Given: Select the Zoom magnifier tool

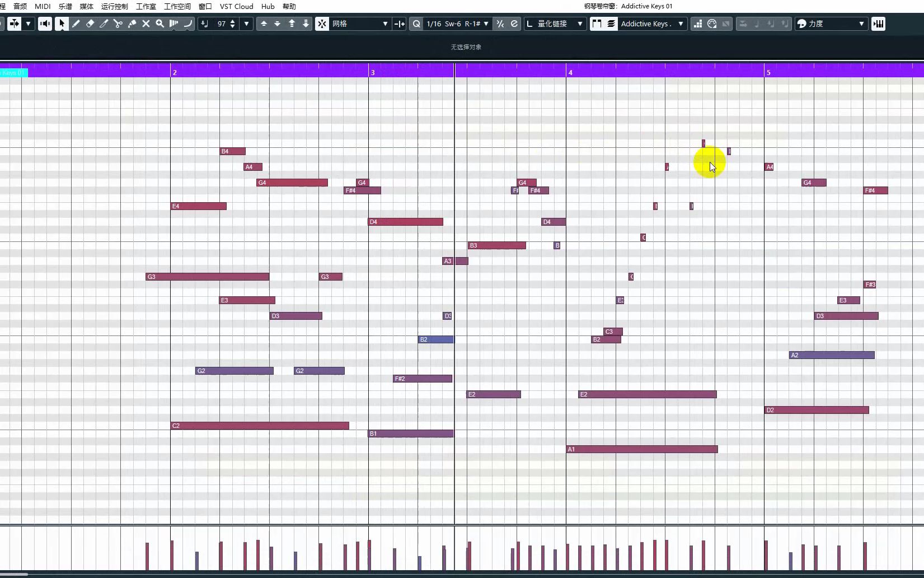Looking at the screenshot, I should (160, 24).
